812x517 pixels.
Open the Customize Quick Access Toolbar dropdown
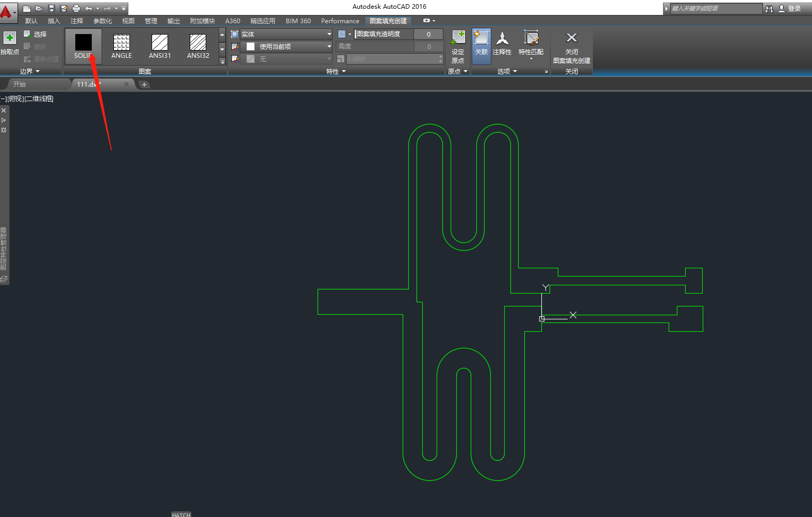point(124,8)
